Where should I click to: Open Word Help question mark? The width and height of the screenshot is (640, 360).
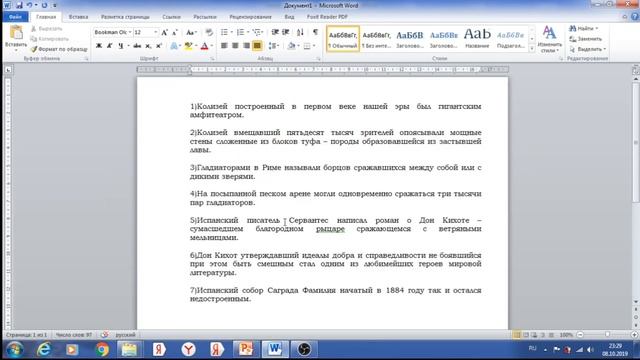(x=635, y=17)
